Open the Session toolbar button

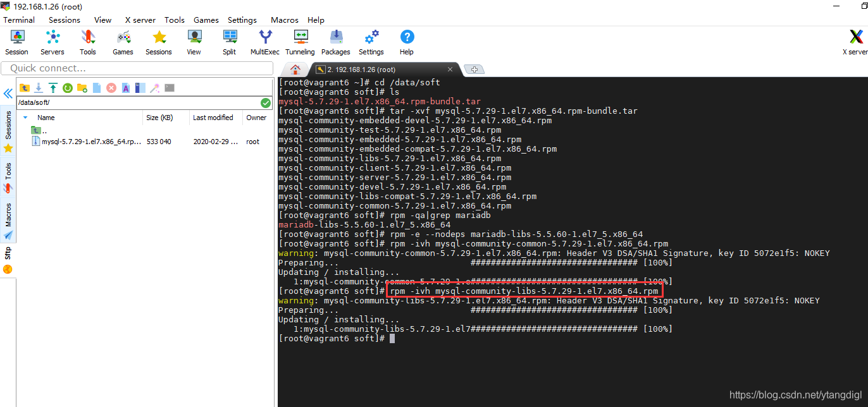click(x=17, y=42)
